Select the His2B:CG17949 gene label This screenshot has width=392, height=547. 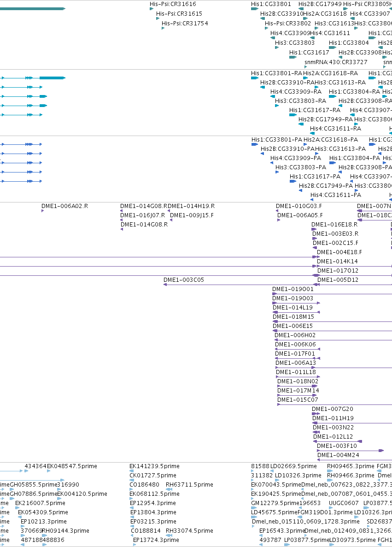click(320, 4)
